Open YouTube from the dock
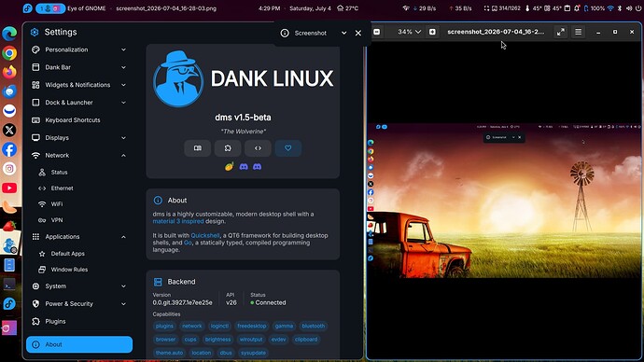The height and width of the screenshot is (362, 644). (x=9, y=188)
